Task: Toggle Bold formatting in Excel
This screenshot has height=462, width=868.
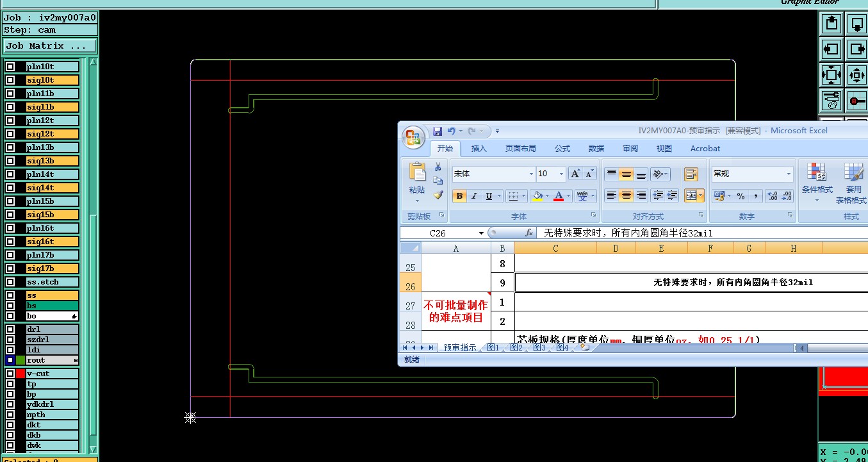Action: click(x=459, y=196)
